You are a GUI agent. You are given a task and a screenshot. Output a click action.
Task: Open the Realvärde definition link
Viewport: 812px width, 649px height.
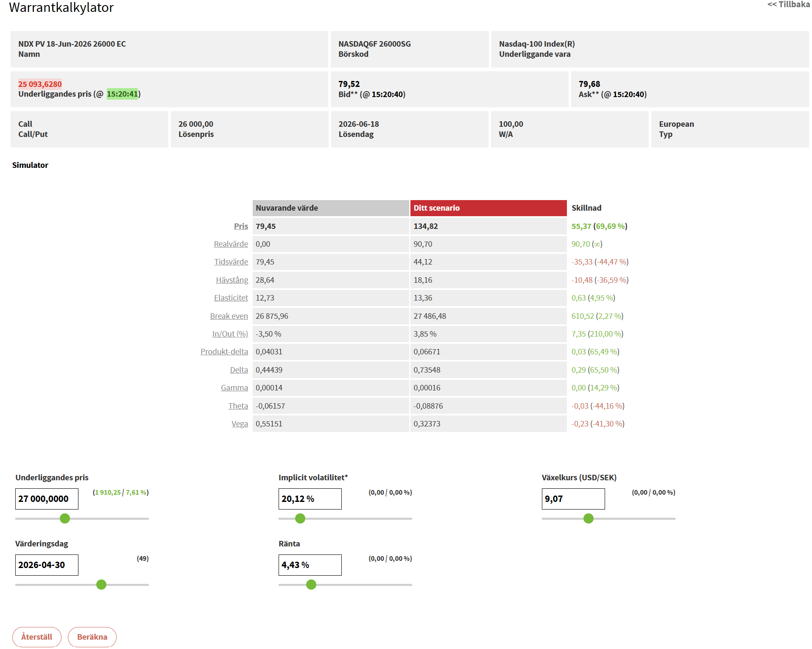(x=231, y=244)
